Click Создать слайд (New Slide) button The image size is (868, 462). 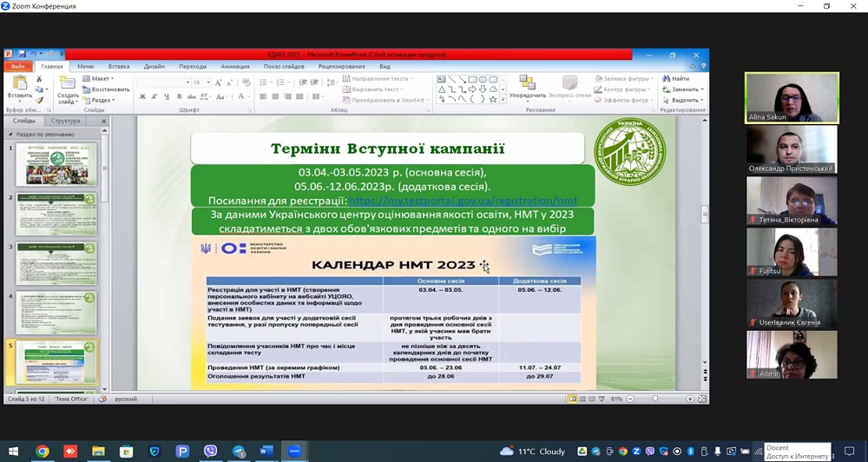tap(68, 89)
